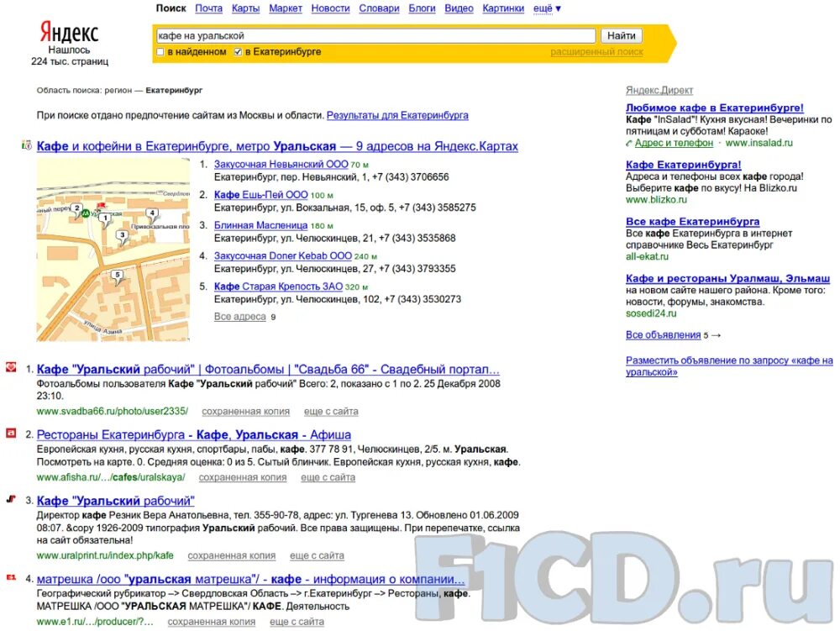
Task: Click the red flag on the map
Action: 101,206
